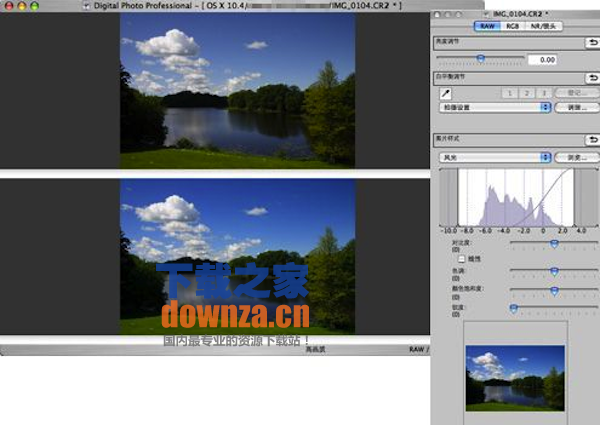Click the 登记... register button
The image size is (600, 425).
point(577,93)
